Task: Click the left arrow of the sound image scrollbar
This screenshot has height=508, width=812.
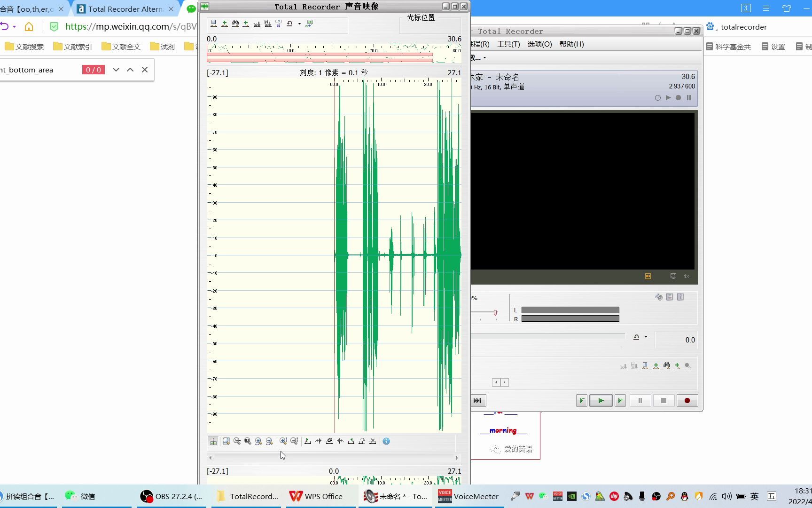Action: pyautogui.click(x=210, y=458)
